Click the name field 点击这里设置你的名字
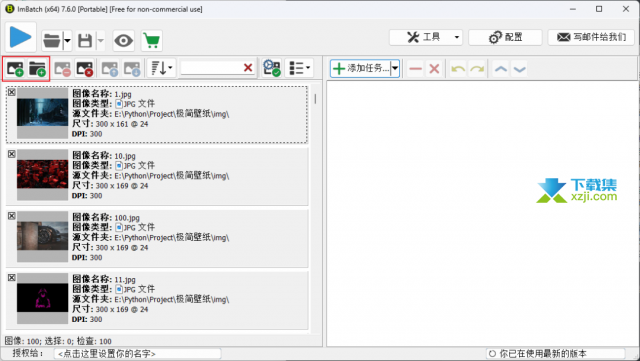Screen dimensions: 640x361 pos(137,354)
